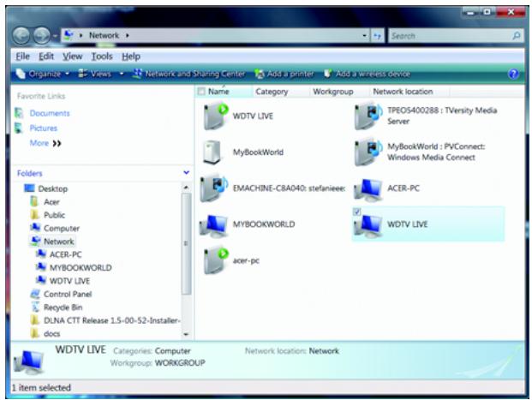This screenshot has height=400, width=532.
Task: Open recent pages dropdown beside Forward arrow
Action: pyautogui.click(x=54, y=36)
